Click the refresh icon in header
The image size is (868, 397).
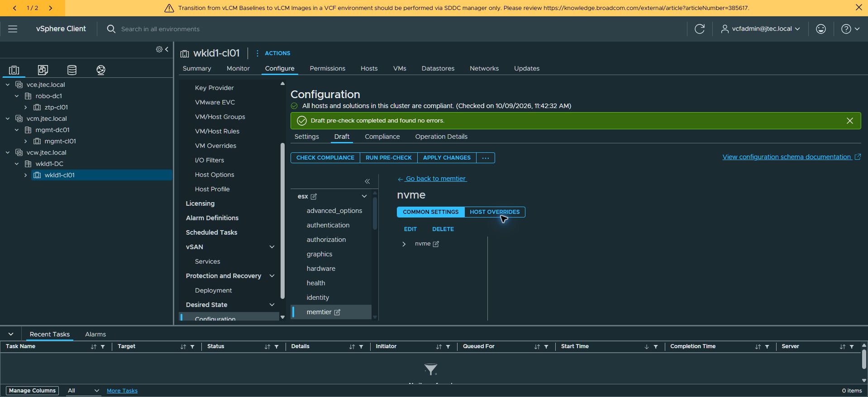700,29
